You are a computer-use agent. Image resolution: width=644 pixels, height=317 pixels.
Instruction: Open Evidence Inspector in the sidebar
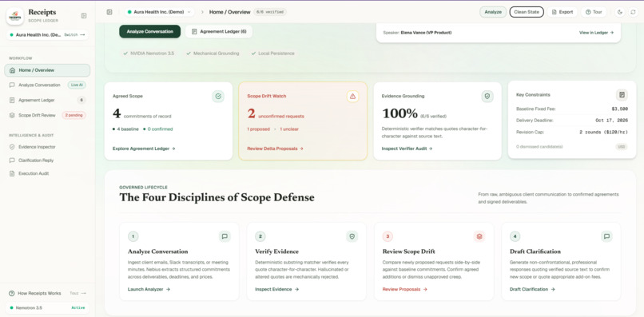point(47,147)
